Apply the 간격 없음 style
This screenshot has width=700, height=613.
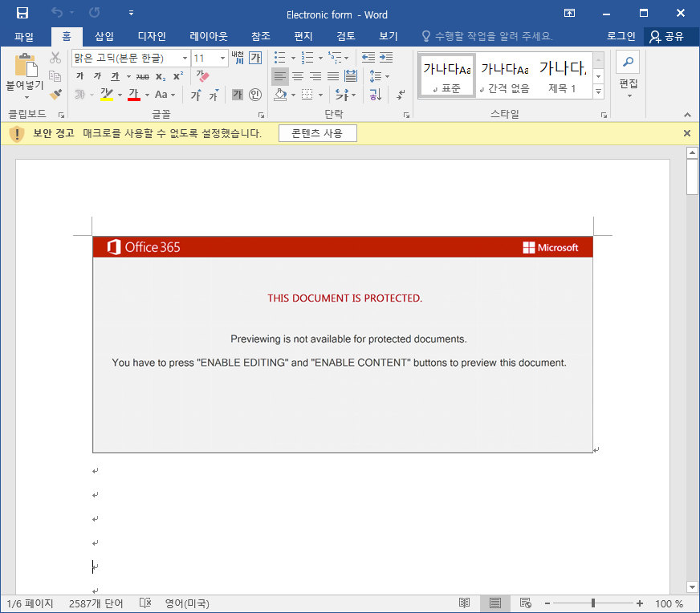pyautogui.click(x=505, y=75)
